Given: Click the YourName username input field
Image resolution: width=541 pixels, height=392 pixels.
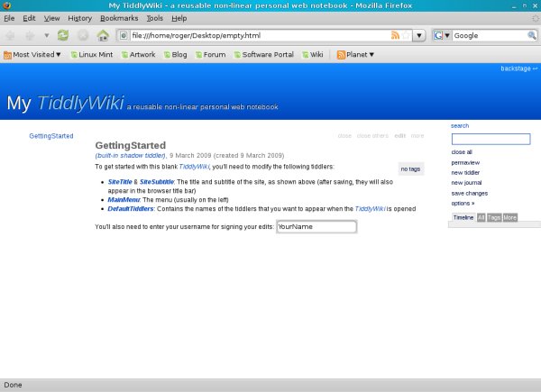Looking at the screenshot, I should point(316,226).
